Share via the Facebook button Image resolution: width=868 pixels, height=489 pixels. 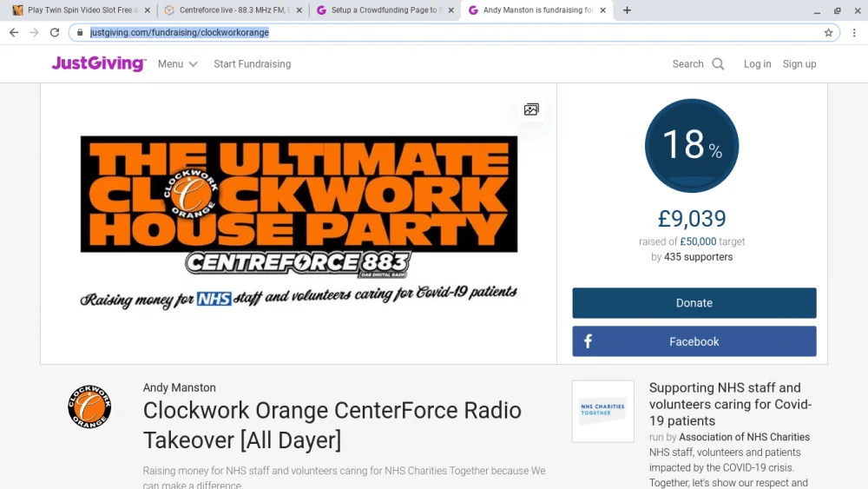694,341
